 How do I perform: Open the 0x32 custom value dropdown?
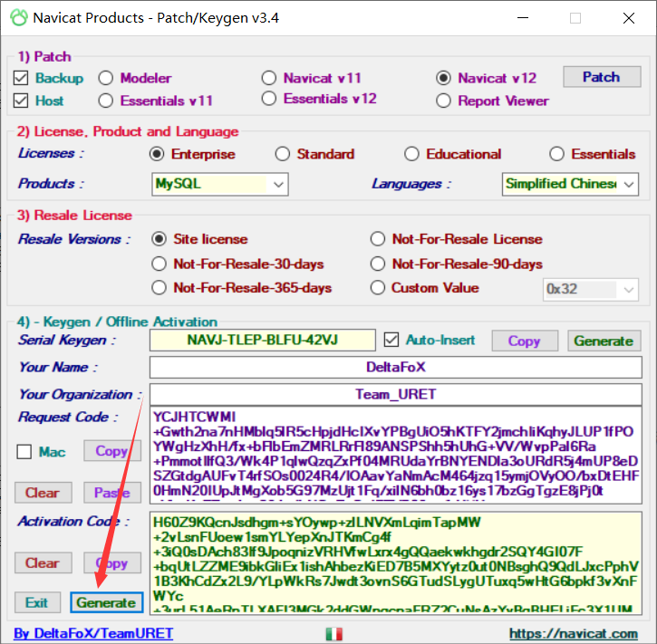(x=591, y=289)
